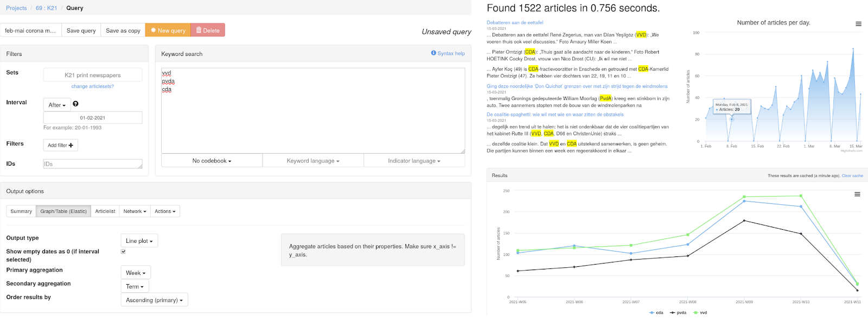
Task: Click the Save query button
Action: click(81, 30)
